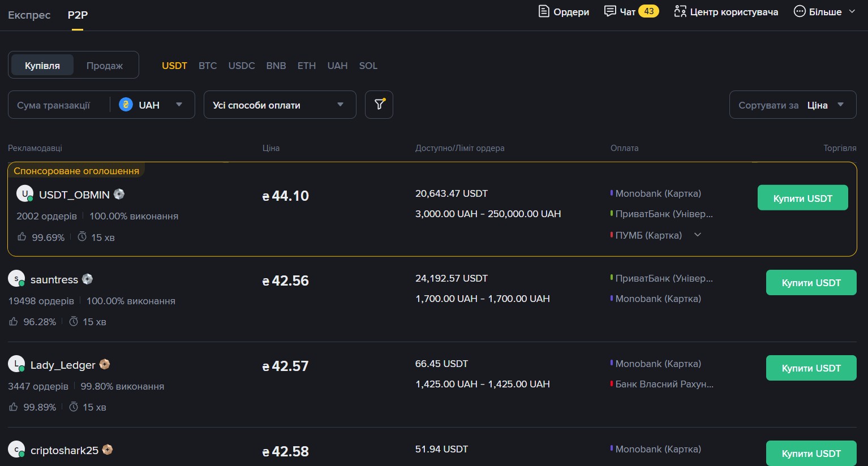Open USDT_OBMIN advertiser profile
The image size is (868, 466).
(74, 195)
